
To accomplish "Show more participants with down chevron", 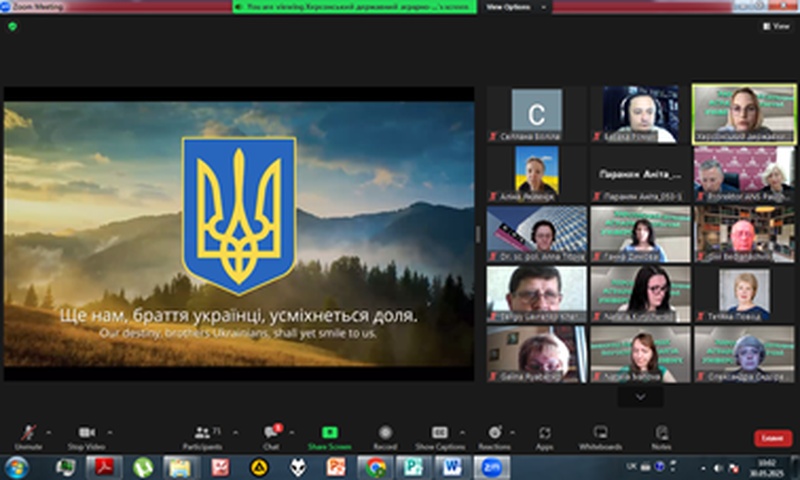I will pyautogui.click(x=641, y=396).
